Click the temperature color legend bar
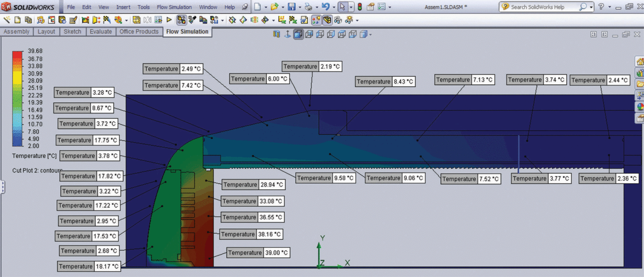 pyautogui.click(x=17, y=98)
